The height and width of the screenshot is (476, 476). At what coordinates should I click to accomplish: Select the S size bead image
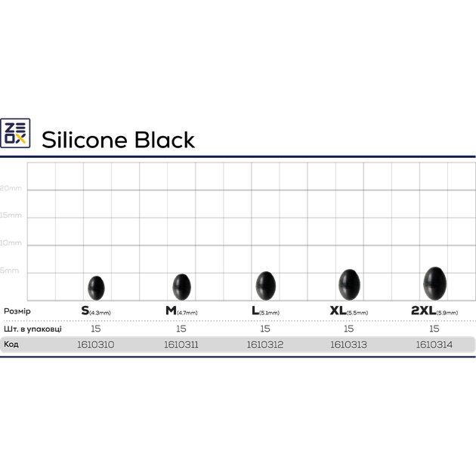96,288
